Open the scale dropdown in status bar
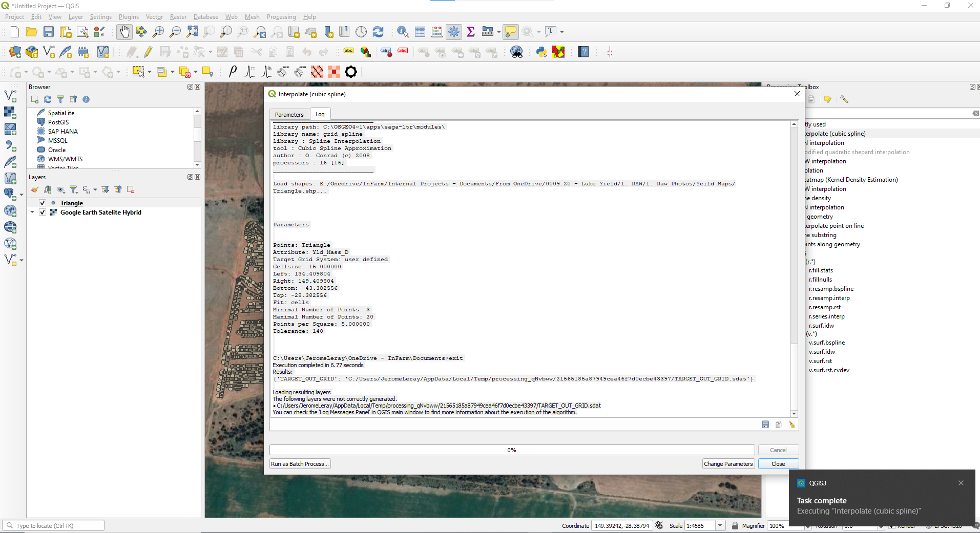 point(720,526)
